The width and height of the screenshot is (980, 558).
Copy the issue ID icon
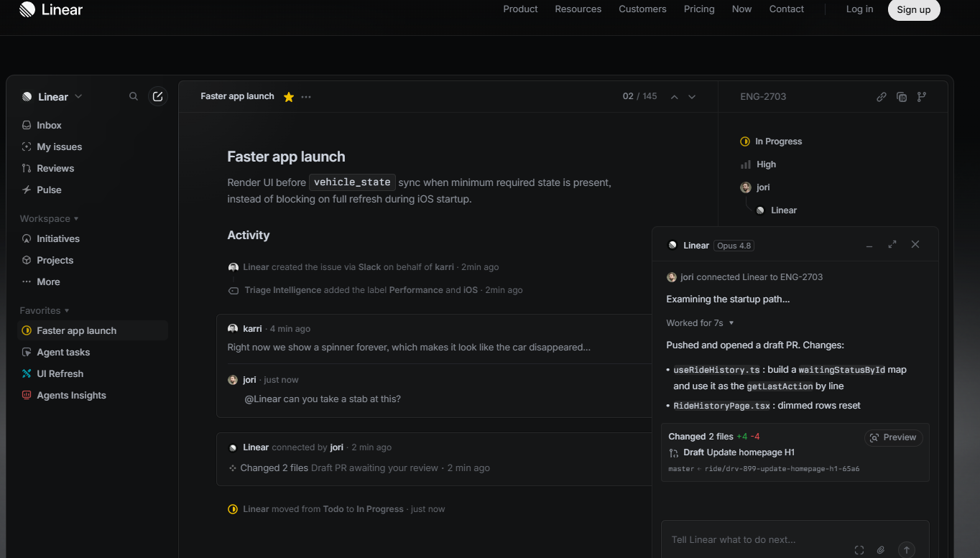[x=902, y=97]
